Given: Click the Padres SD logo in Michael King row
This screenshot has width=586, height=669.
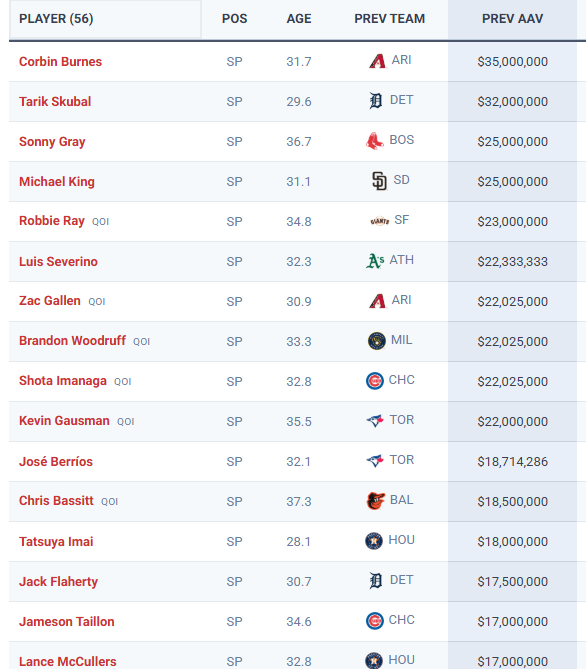Looking at the screenshot, I should coord(379,181).
